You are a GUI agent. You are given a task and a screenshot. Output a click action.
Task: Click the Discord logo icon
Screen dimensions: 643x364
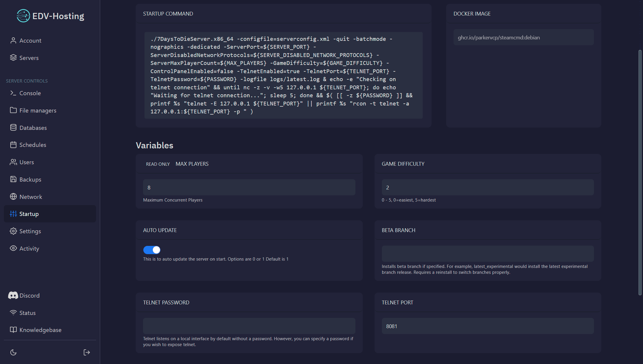click(x=13, y=296)
